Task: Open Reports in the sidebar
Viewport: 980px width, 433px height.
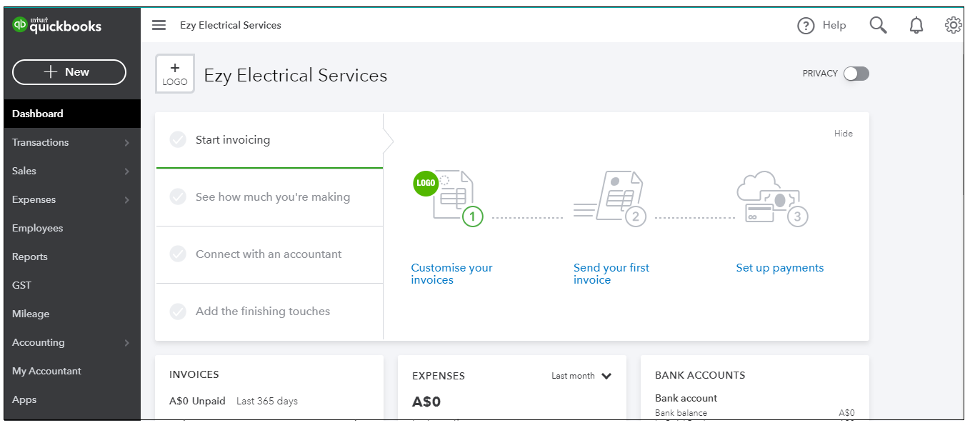Action: coord(72,257)
